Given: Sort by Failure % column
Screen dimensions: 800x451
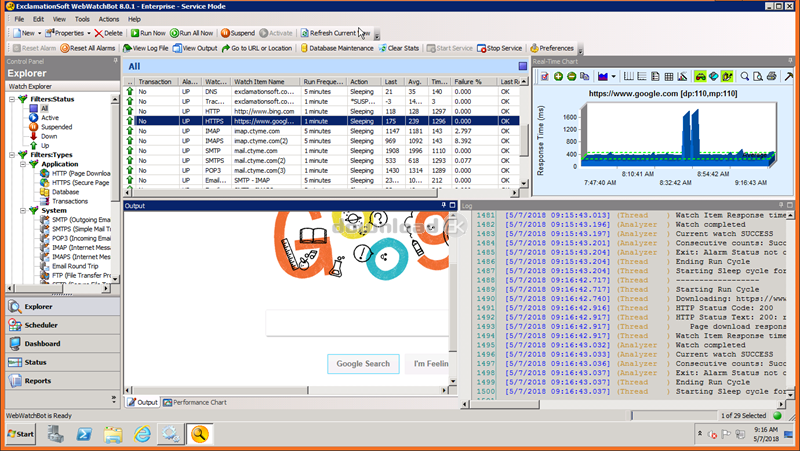Looking at the screenshot, I should coord(474,82).
